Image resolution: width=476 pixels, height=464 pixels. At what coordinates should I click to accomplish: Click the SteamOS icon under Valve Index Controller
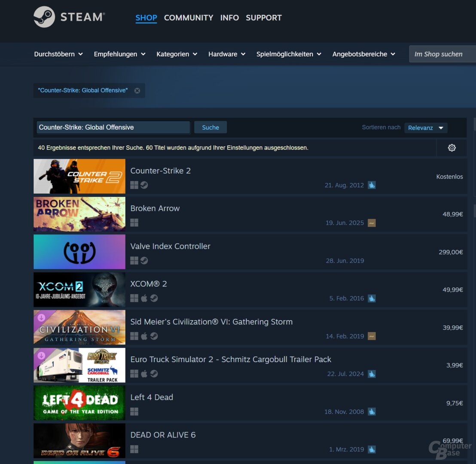pyautogui.click(x=144, y=260)
